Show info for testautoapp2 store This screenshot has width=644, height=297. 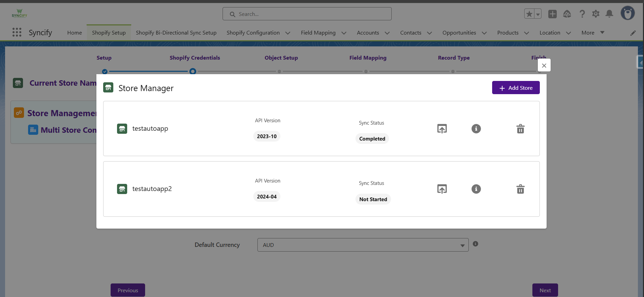coord(476,189)
